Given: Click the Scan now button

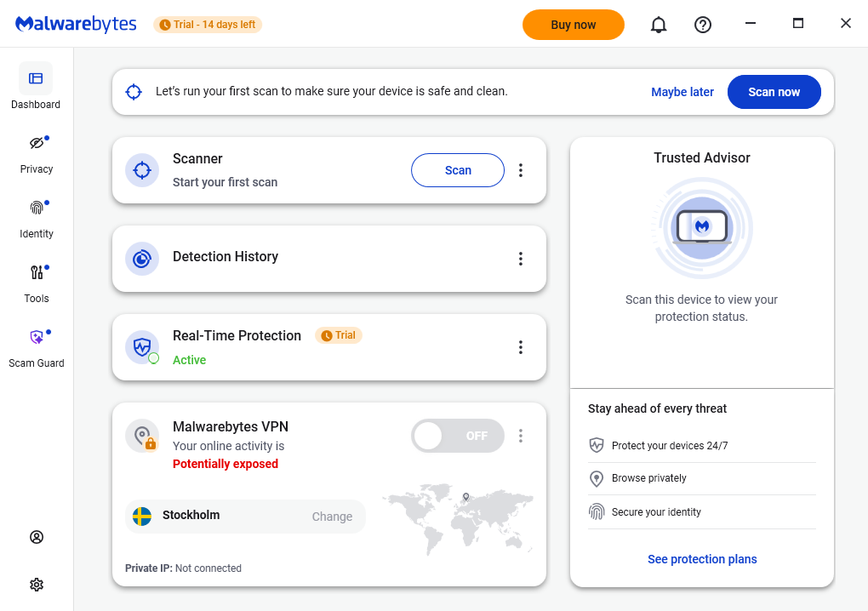Looking at the screenshot, I should pos(774,92).
